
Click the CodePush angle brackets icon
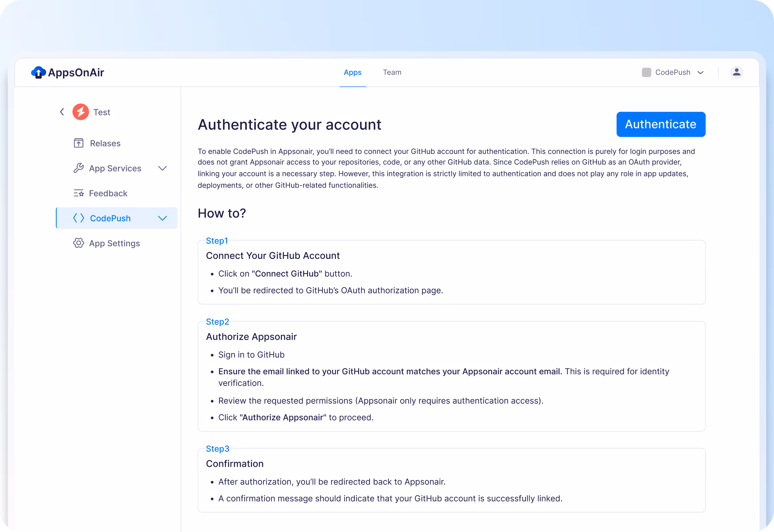(79, 218)
